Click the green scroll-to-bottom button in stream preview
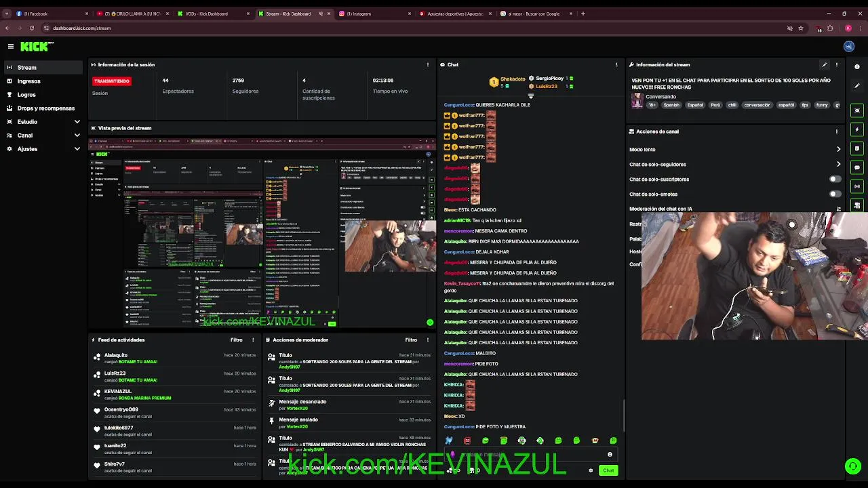The width and height of the screenshot is (868, 488). (430, 323)
